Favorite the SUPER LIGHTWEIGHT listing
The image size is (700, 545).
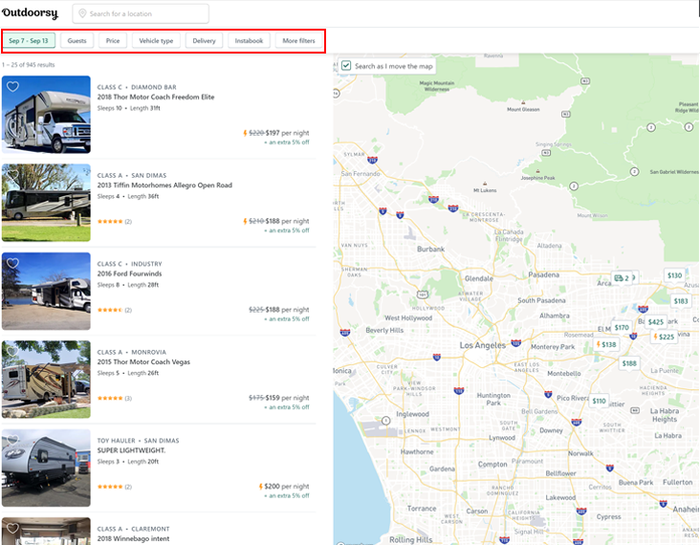click(x=12, y=440)
